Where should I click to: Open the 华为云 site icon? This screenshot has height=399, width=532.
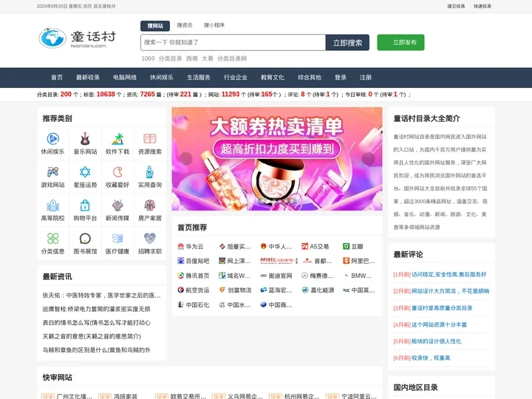(x=180, y=246)
